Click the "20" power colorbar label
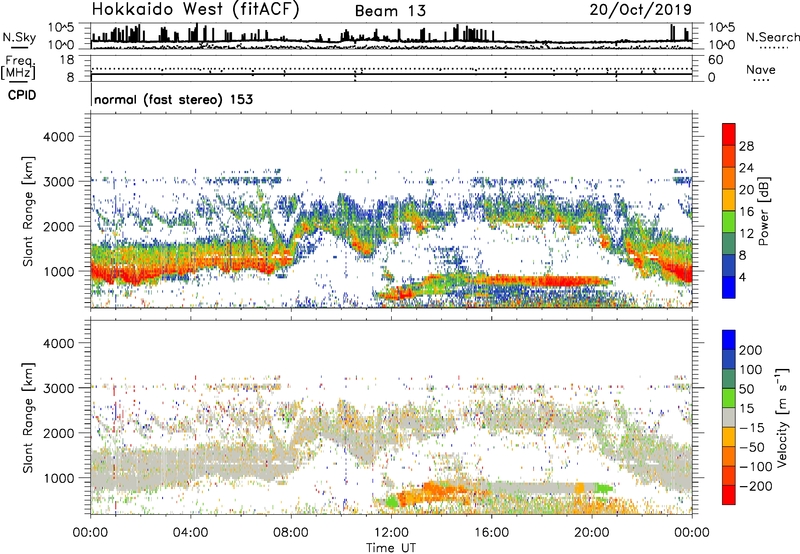The height and width of the screenshot is (554, 800). pos(746,190)
